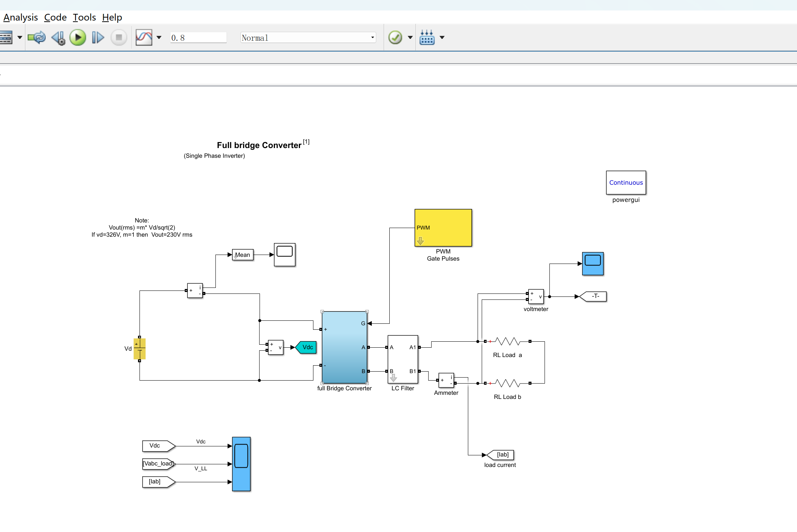Click the [1] reference link in title
The image size is (797, 532).
click(x=306, y=142)
